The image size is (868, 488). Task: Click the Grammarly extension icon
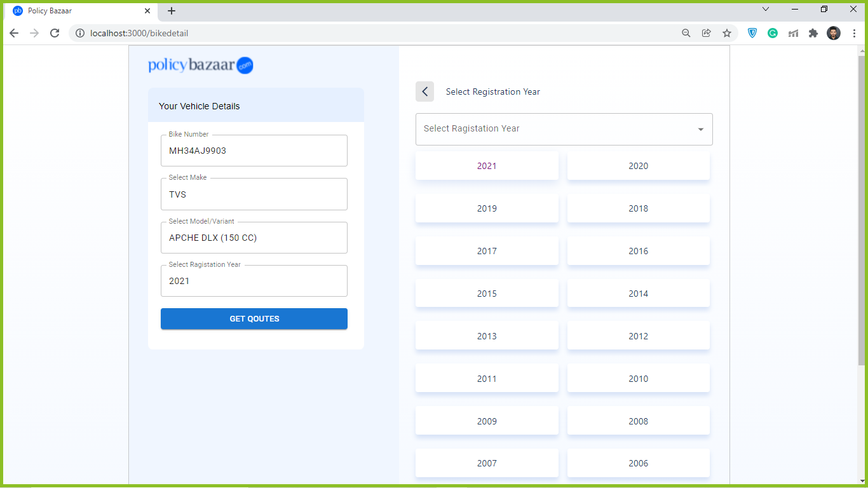[773, 33]
